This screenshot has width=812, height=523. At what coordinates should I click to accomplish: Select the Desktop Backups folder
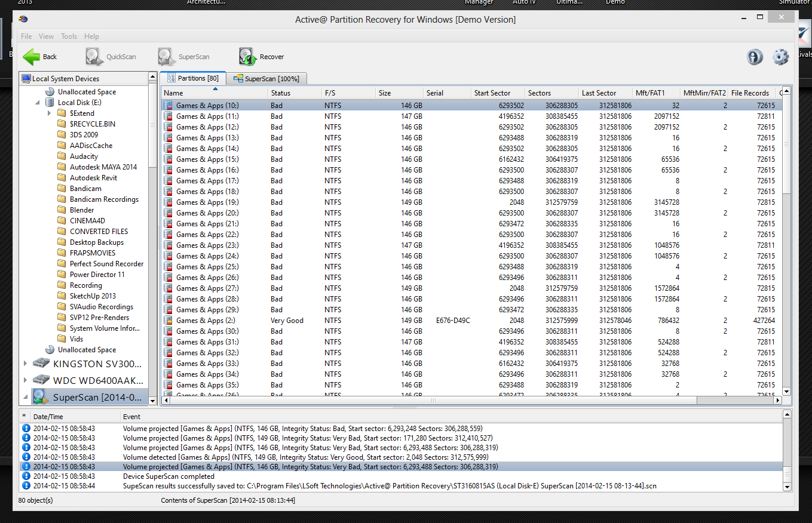(x=96, y=242)
